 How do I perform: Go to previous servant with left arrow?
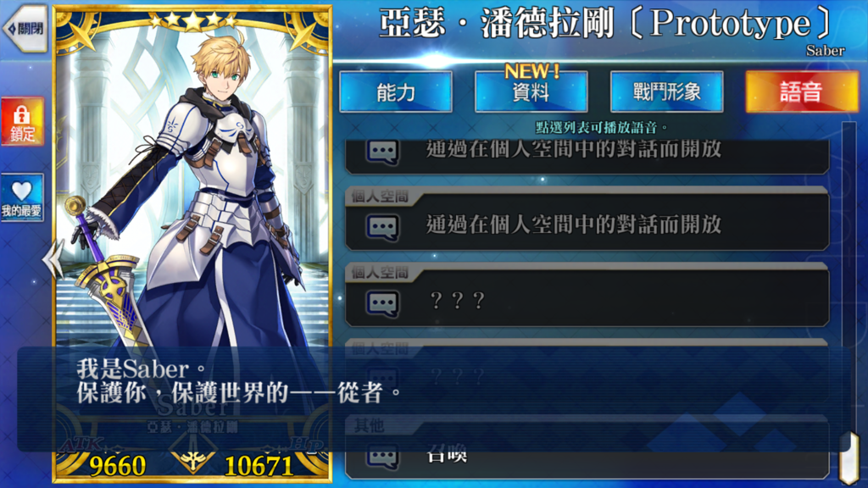53,259
